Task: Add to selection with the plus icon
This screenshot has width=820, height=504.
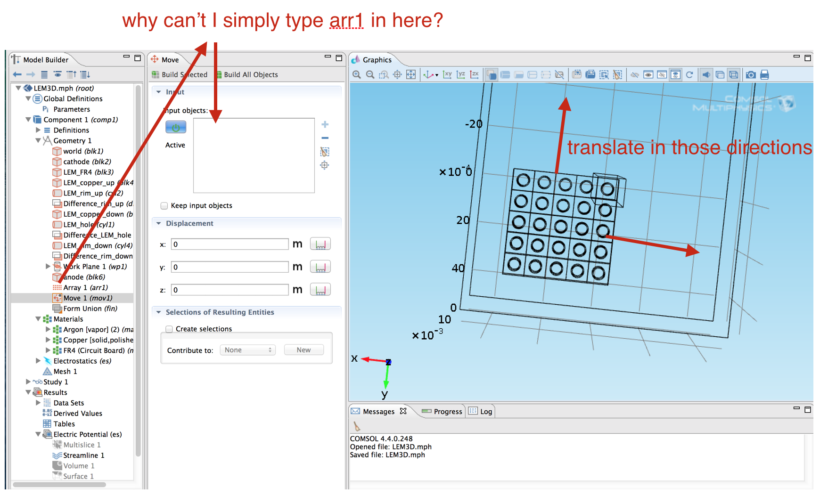Action: [x=325, y=124]
